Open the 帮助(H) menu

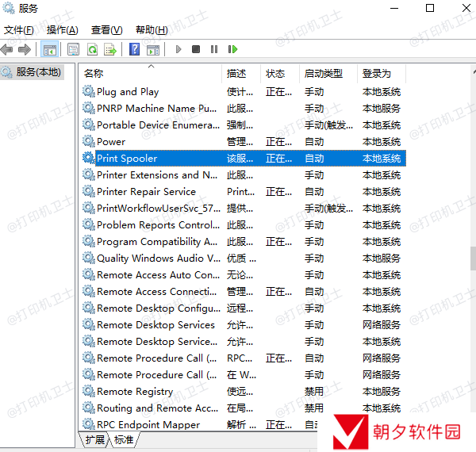coord(152,30)
